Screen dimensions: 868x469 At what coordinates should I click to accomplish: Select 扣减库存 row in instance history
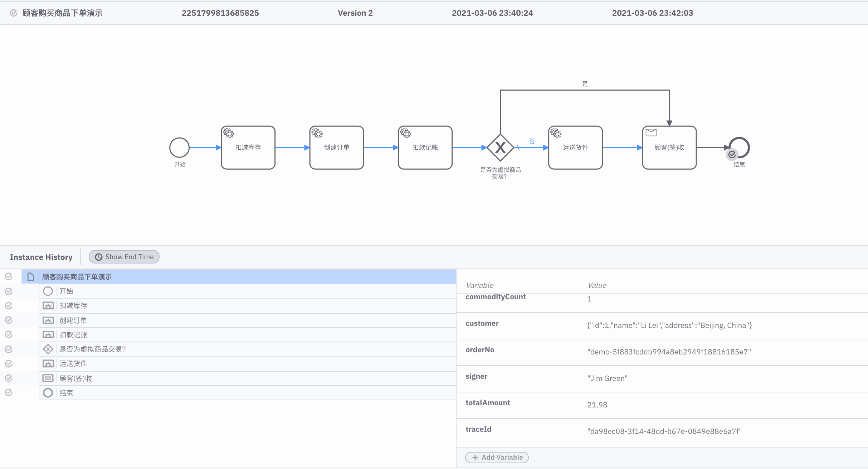pos(73,305)
